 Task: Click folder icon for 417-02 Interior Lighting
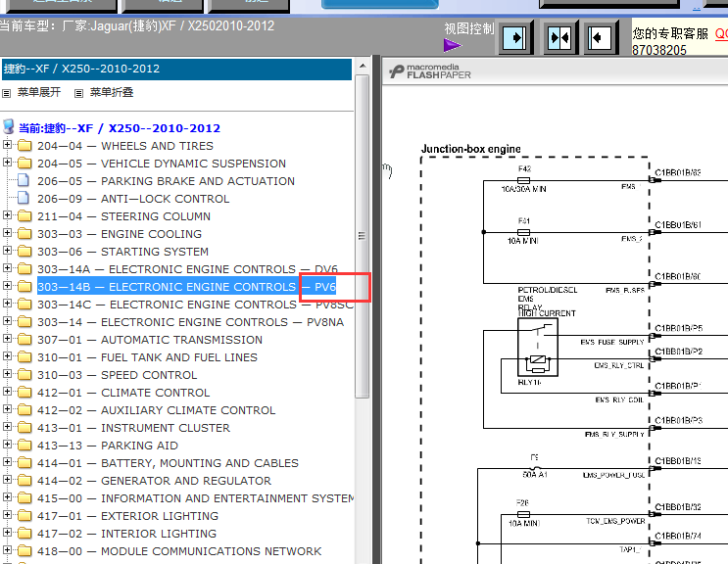pyautogui.click(x=24, y=534)
